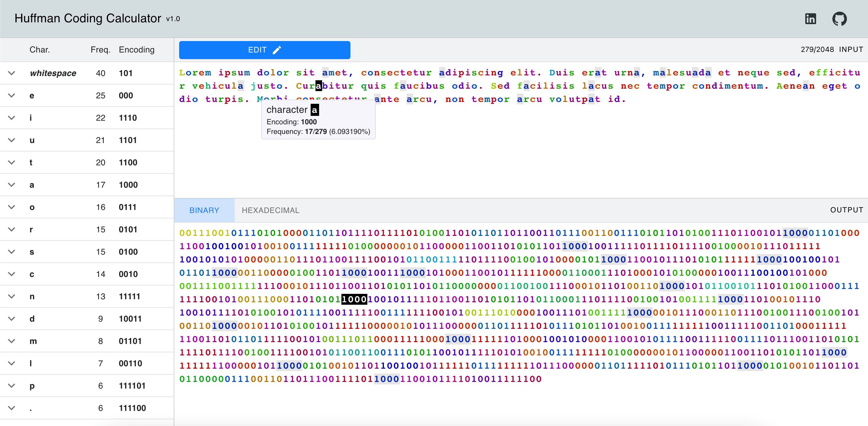Click encoding value 1101 for 'u'
Screen dimensions: 868x426
point(128,140)
